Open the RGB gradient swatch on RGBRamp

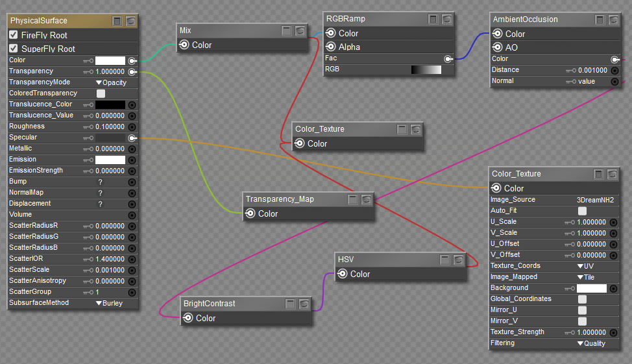[426, 69]
